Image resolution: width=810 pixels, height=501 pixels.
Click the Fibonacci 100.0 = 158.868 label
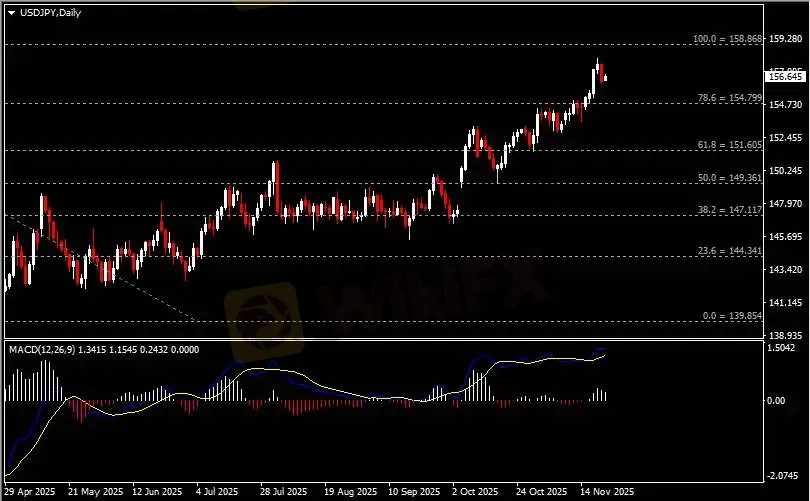728,39
